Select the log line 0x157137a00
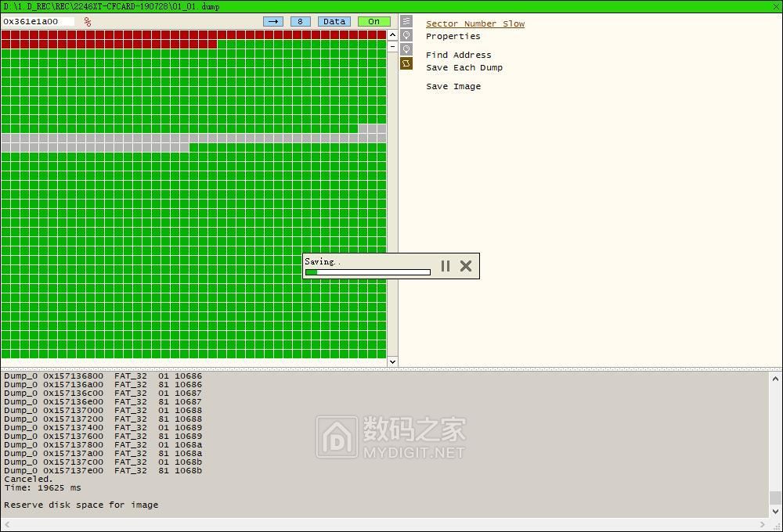The image size is (783, 532). tap(103, 453)
